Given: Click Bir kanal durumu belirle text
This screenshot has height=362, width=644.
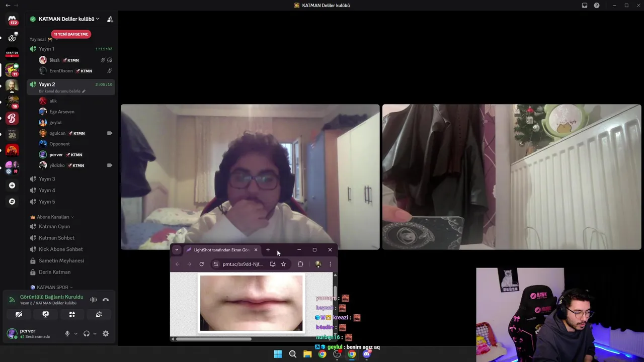Looking at the screenshot, I should (59, 92).
